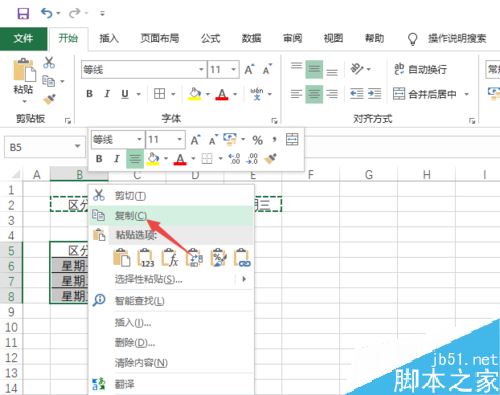
Task: Open the Name Box dropdown next to B5
Action: (x=78, y=147)
